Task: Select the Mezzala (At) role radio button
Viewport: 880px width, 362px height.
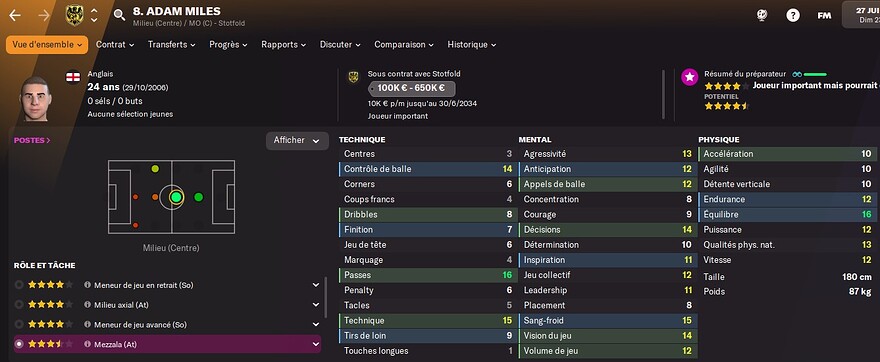Action: coord(19,344)
